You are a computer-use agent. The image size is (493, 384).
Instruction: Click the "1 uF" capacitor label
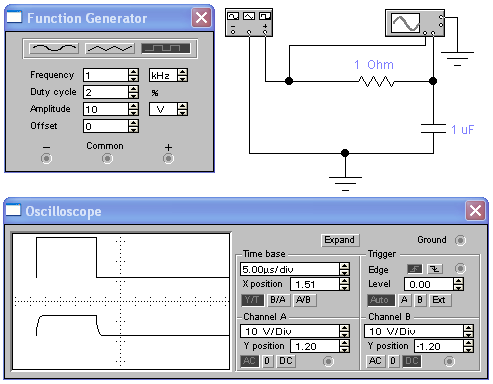[462, 130]
